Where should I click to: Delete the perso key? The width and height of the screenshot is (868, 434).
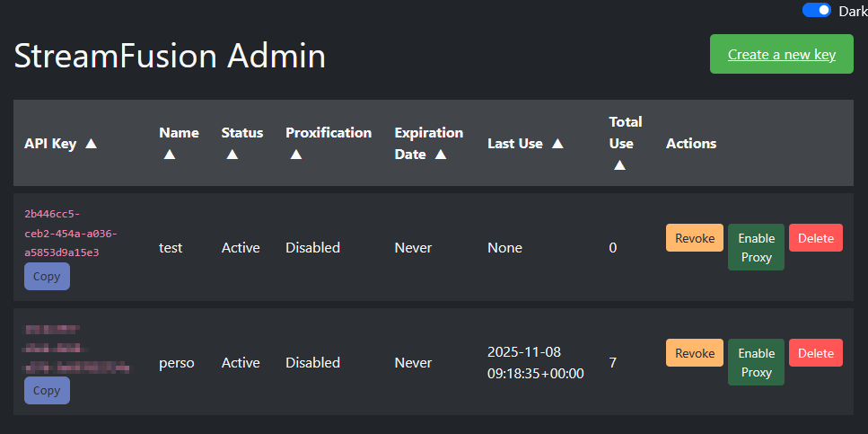pyautogui.click(x=816, y=352)
